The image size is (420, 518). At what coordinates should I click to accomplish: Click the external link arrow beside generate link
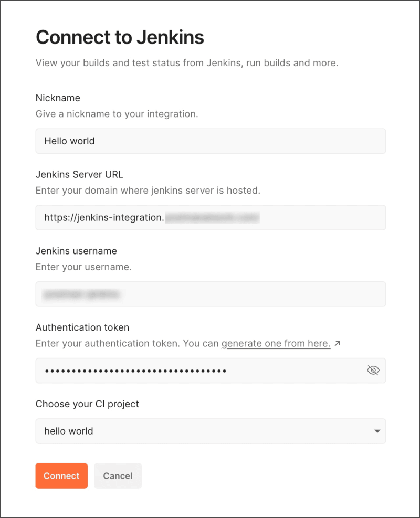(x=339, y=342)
